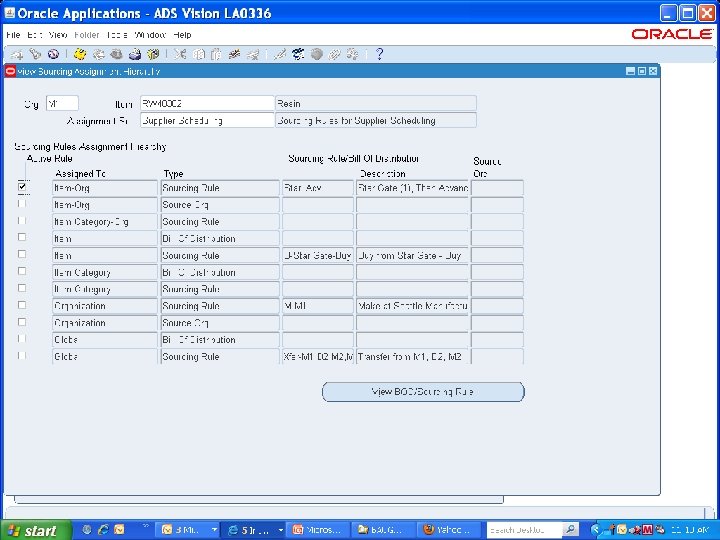Click the Save toolbar icon

click(80, 54)
